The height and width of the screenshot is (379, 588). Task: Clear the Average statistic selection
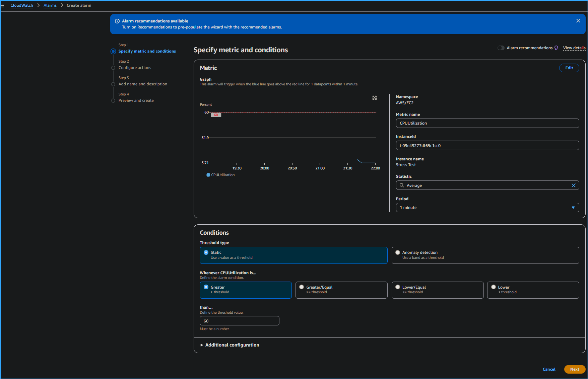tap(573, 185)
